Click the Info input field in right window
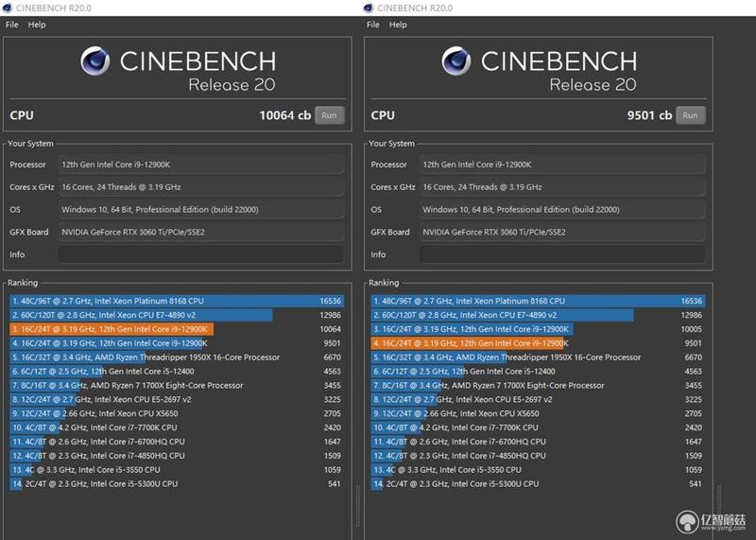Viewport: 756px width, 540px height. coord(562,254)
